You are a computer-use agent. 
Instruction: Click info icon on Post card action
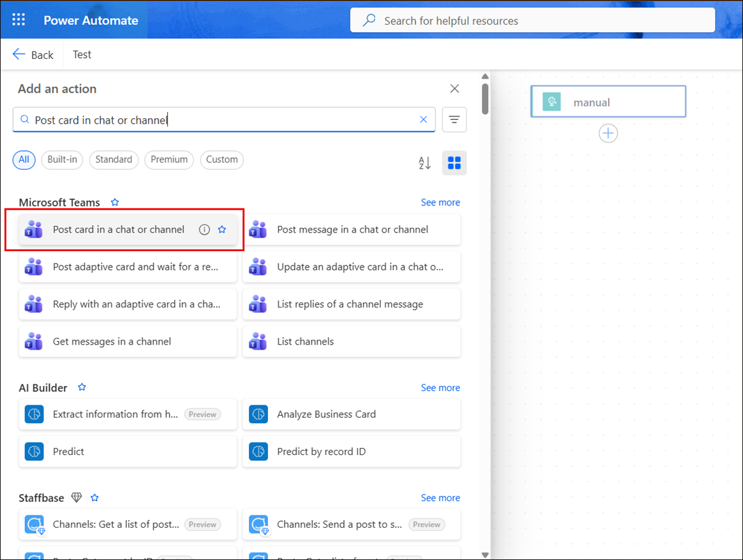tap(204, 230)
